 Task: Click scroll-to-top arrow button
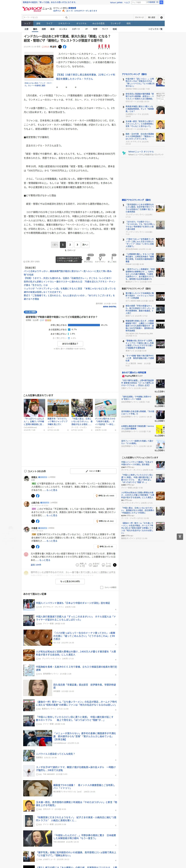[180, 537]
